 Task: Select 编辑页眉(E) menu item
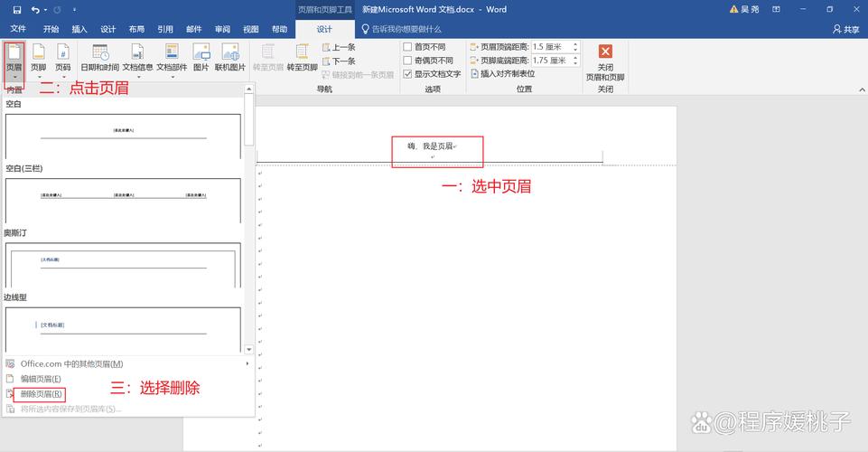[127, 379]
